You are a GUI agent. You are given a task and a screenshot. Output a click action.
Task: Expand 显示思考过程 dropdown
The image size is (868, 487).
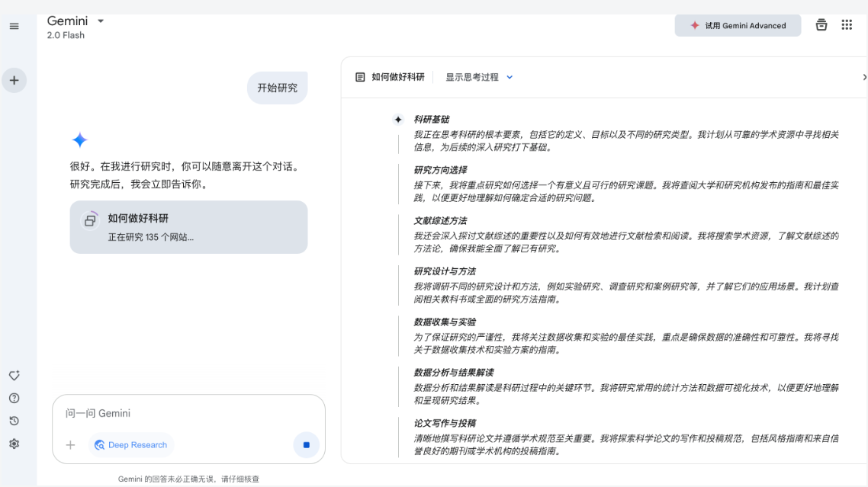(x=480, y=78)
